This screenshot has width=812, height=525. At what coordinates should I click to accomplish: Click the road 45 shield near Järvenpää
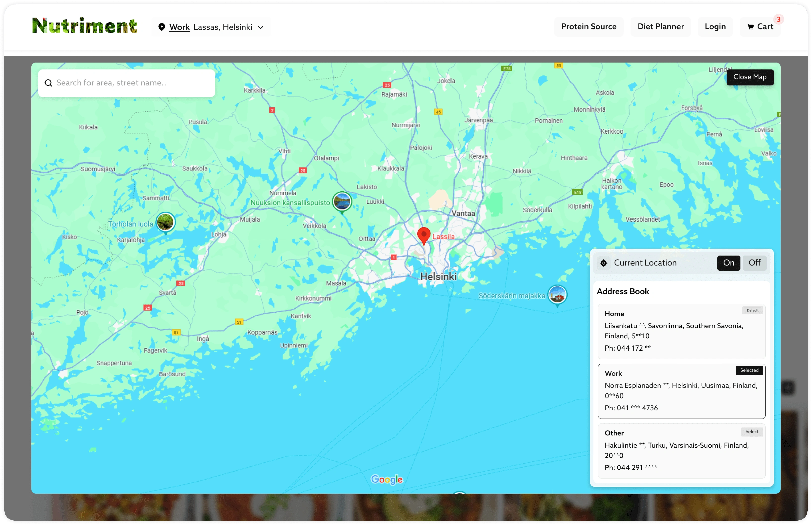click(438, 112)
